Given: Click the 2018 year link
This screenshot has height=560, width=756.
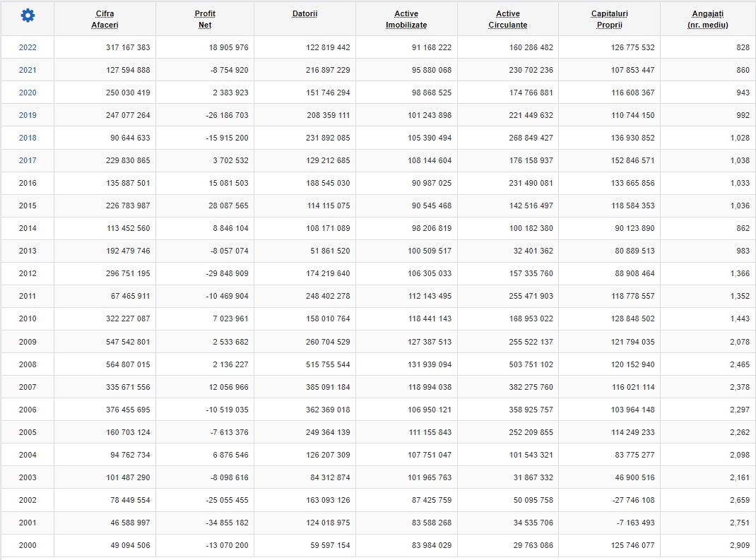Looking at the screenshot, I should point(28,138).
